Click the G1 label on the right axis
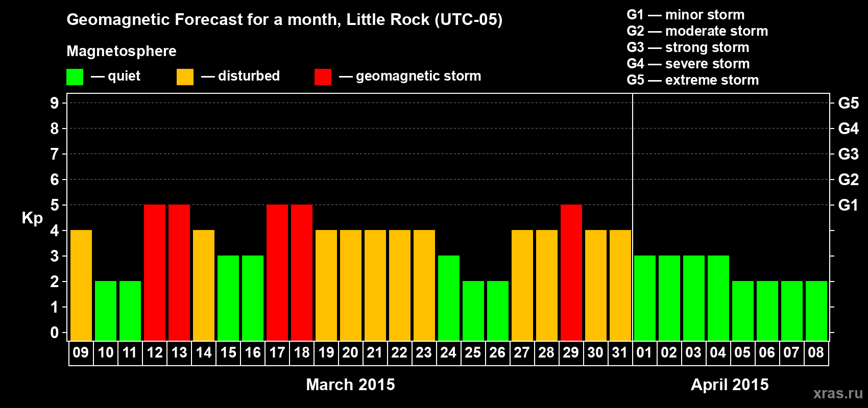 click(x=849, y=205)
